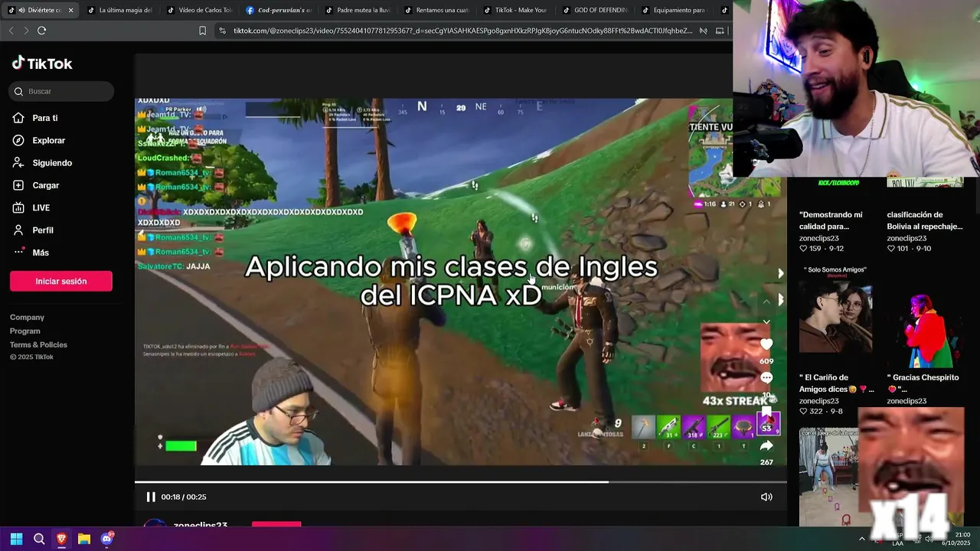Image resolution: width=980 pixels, height=551 pixels.
Task: Open the El Cariño de Amigos dices video
Action: click(x=836, y=383)
